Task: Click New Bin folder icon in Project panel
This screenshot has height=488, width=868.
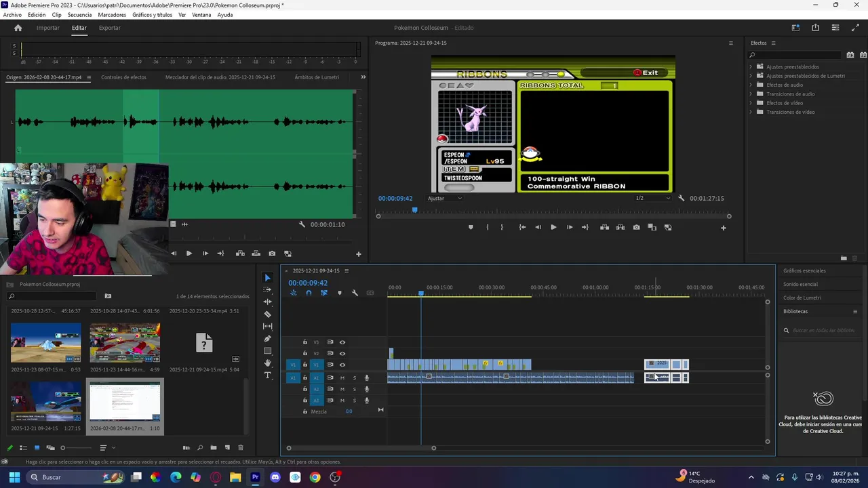Action: [214, 447]
